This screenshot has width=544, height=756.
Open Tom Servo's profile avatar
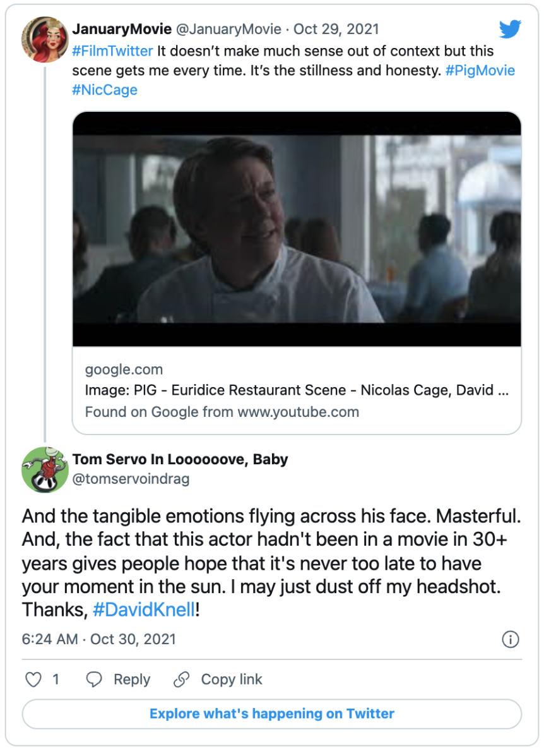pyautogui.click(x=45, y=470)
